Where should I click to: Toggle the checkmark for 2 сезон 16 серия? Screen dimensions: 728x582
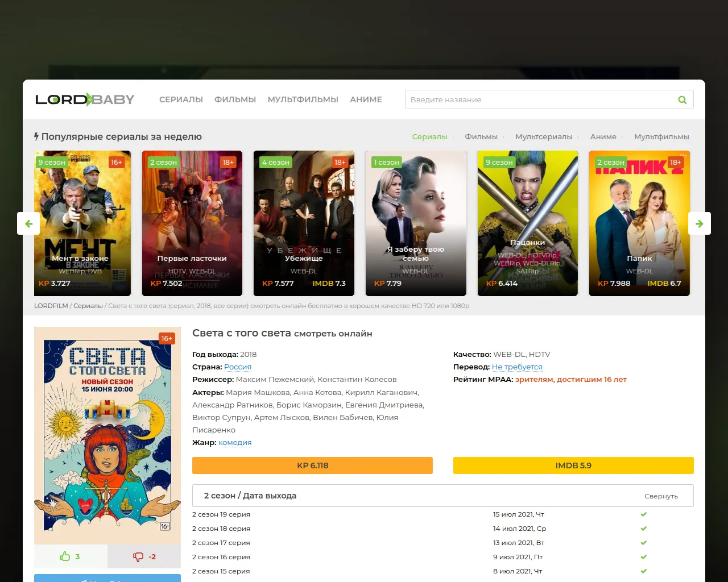click(x=643, y=556)
